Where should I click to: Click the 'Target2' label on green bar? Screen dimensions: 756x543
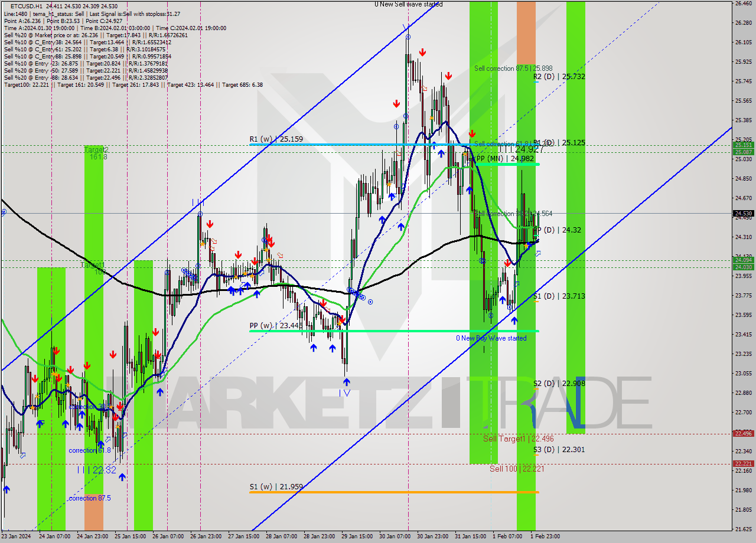pyautogui.click(x=96, y=150)
